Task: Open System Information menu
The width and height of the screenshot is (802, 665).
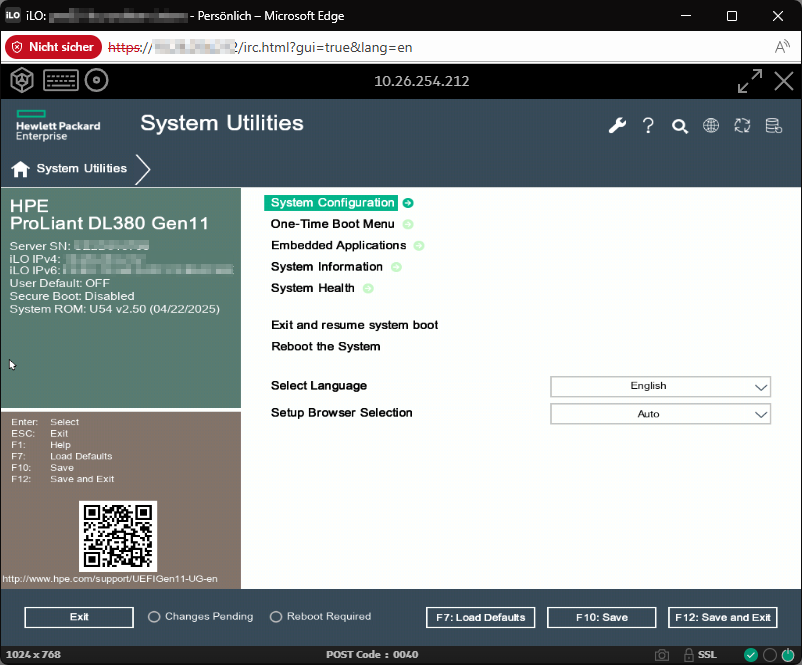Action: point(327,267)
